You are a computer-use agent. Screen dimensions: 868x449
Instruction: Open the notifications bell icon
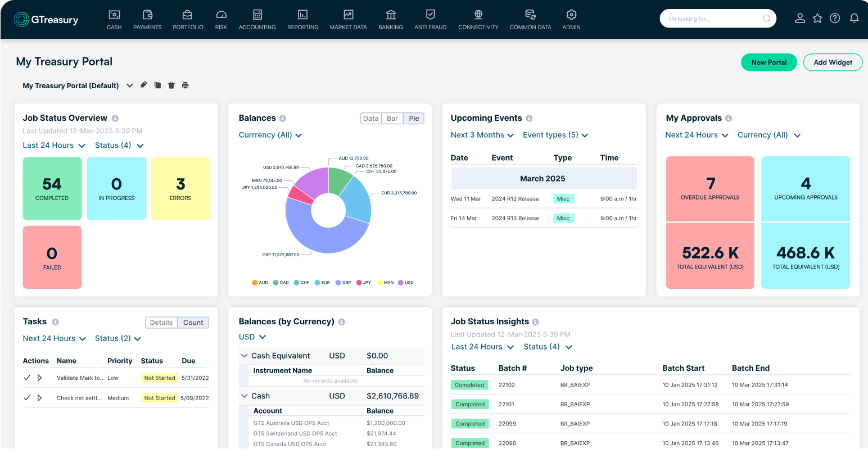point(854,19)
